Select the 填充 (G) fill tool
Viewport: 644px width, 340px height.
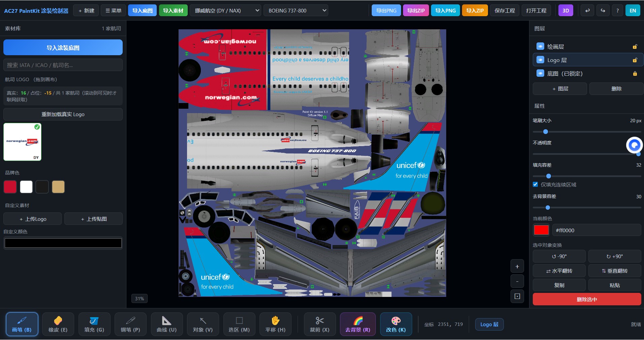click(x=94, y=324)
